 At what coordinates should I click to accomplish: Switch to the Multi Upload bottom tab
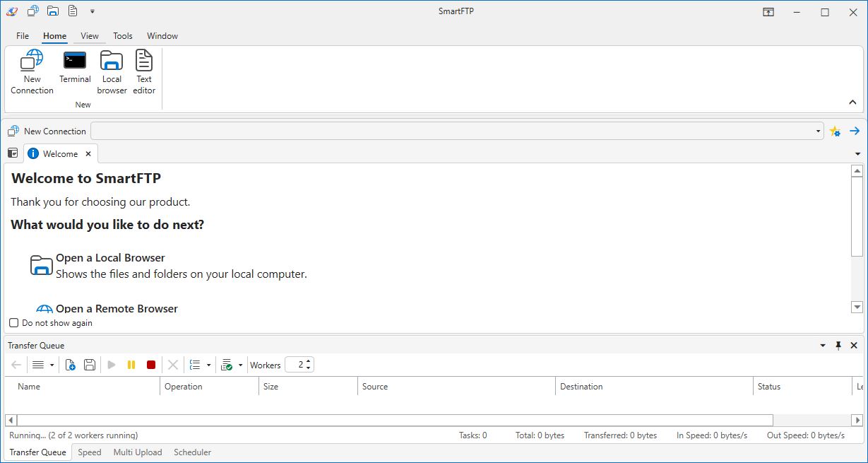point(138,452)
